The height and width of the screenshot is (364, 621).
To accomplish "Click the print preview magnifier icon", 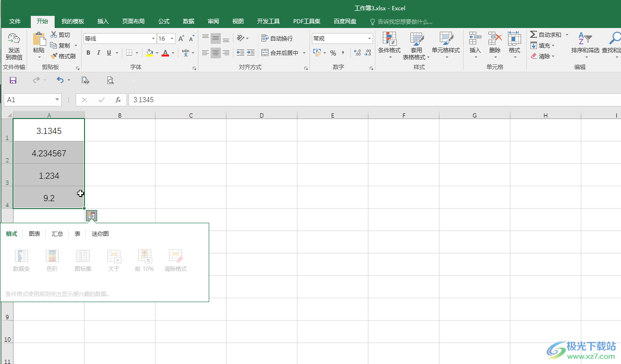I will (110, 80).
